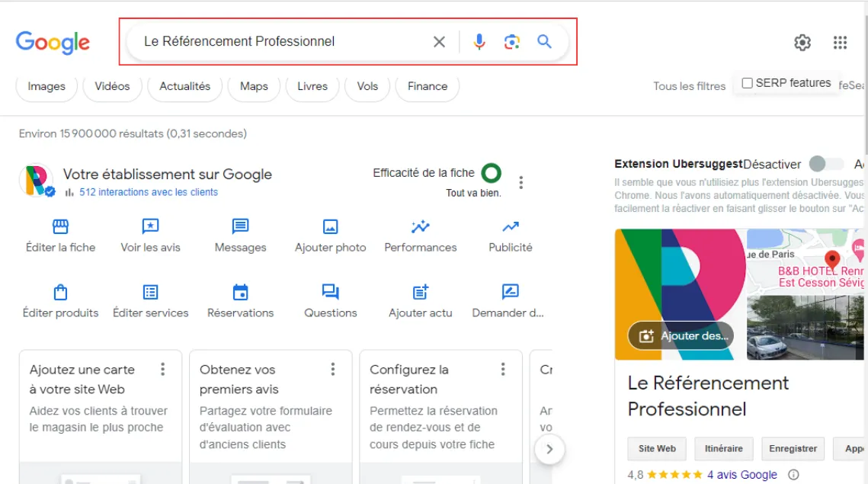
Task: Tick the SERP features checkbox
Action: [x=747, y=83]
